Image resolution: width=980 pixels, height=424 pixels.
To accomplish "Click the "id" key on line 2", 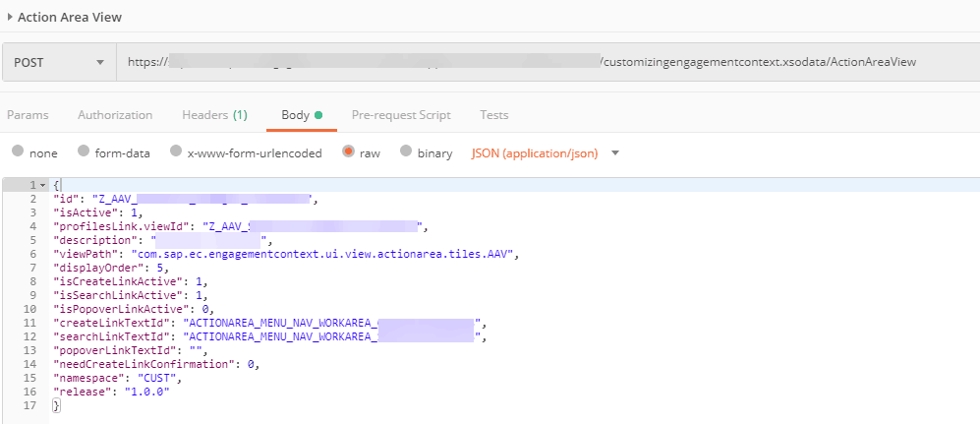I will (66, 199).
